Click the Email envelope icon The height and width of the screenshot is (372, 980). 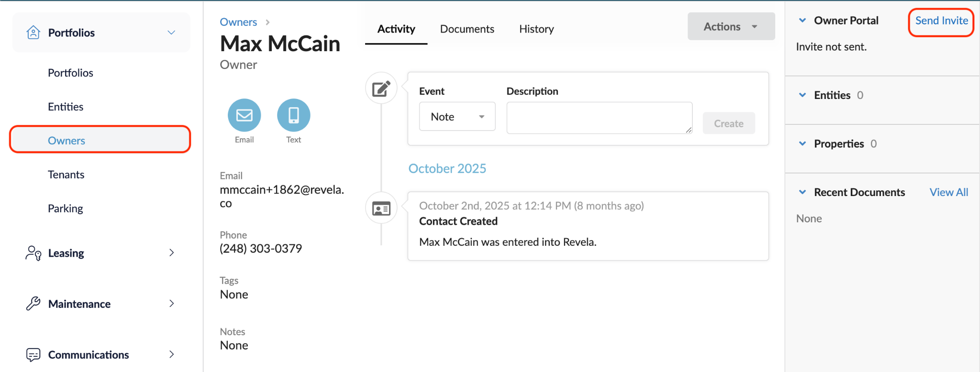[x=244, y=115]
